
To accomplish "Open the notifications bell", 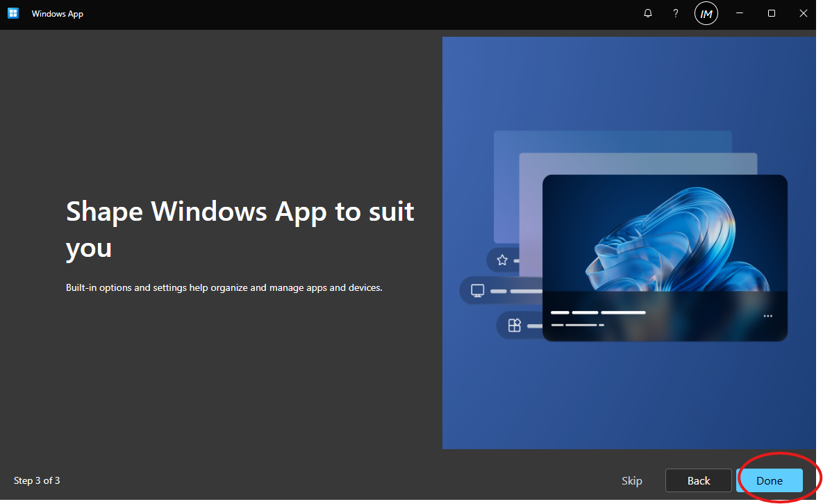I will 648,13.
